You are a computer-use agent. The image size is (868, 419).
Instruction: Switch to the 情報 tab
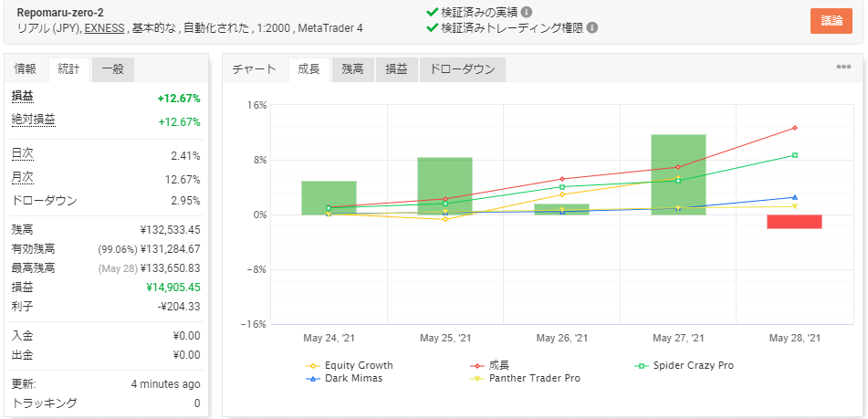pyautogui.click(x=26, y=69)
